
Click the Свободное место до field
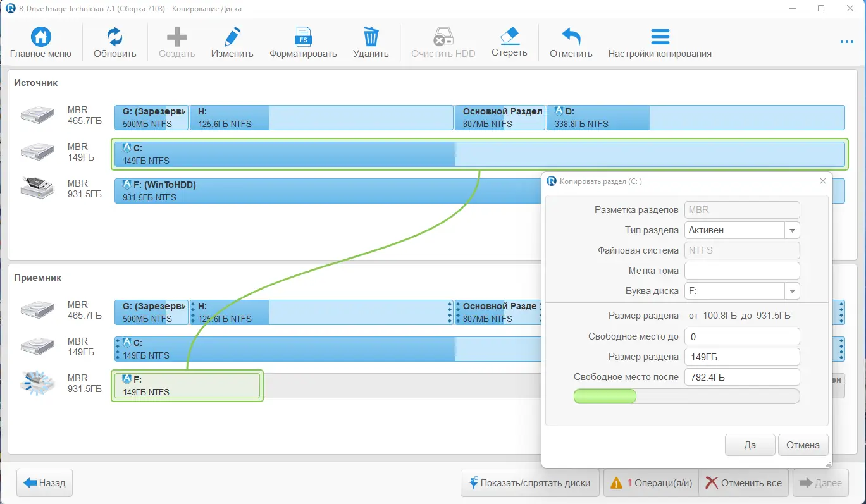coord(742,336)
